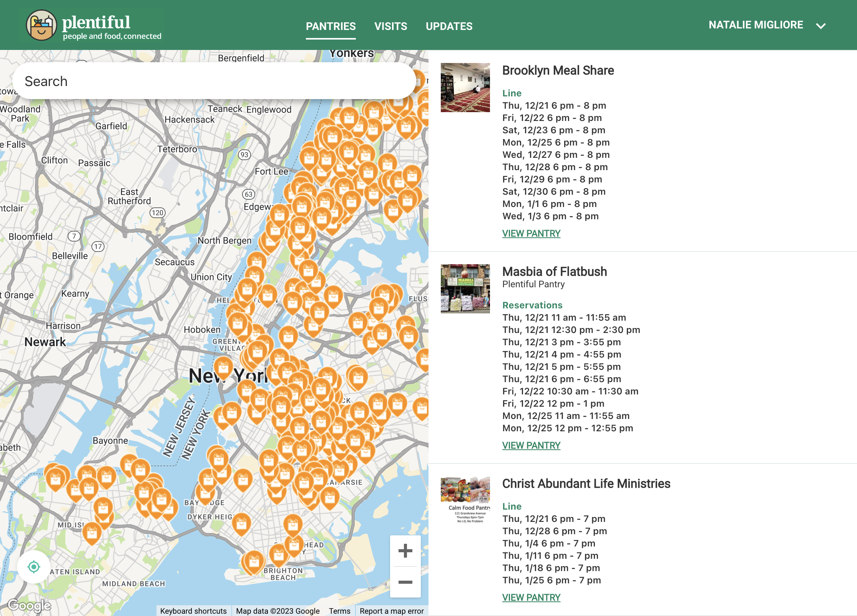Click the pantry marker right of Edgewater label
The width and height of the screenshot is (857, 616).
(279, 215)
